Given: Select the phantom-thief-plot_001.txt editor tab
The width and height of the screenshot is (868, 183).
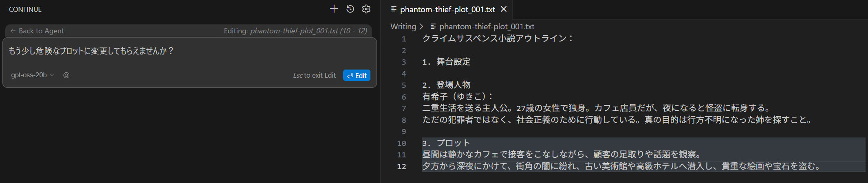Looking at the screenshot, I should point(447,9).
